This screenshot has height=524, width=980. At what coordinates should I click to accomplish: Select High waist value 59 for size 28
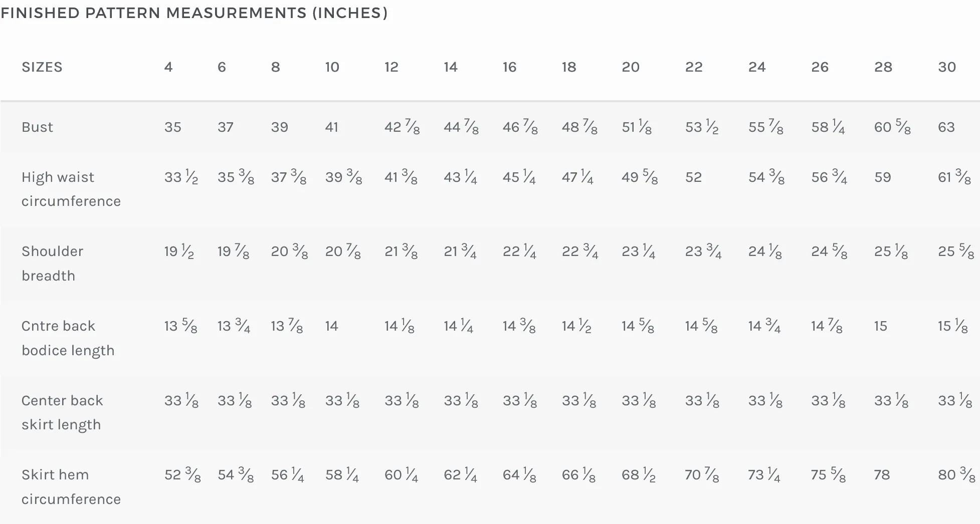[883, 177]
